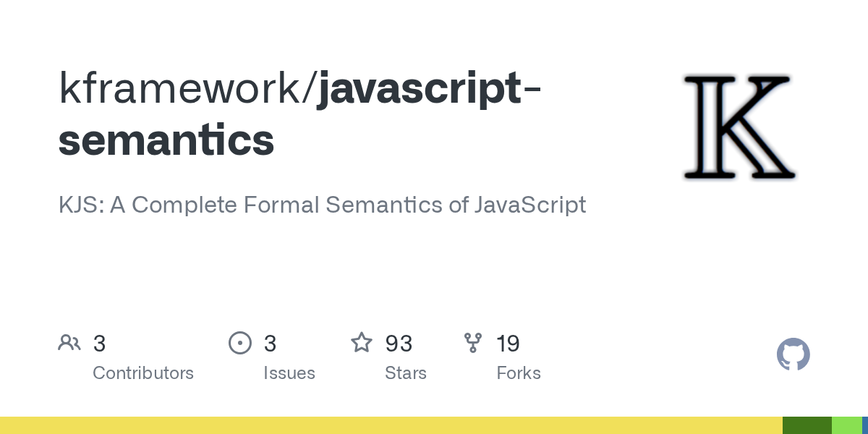Image resolution: width=868 pixels, height=434 pixels.
Task: Click the "Forks" label
Action: pyautogui.click(x=519, y=373)
